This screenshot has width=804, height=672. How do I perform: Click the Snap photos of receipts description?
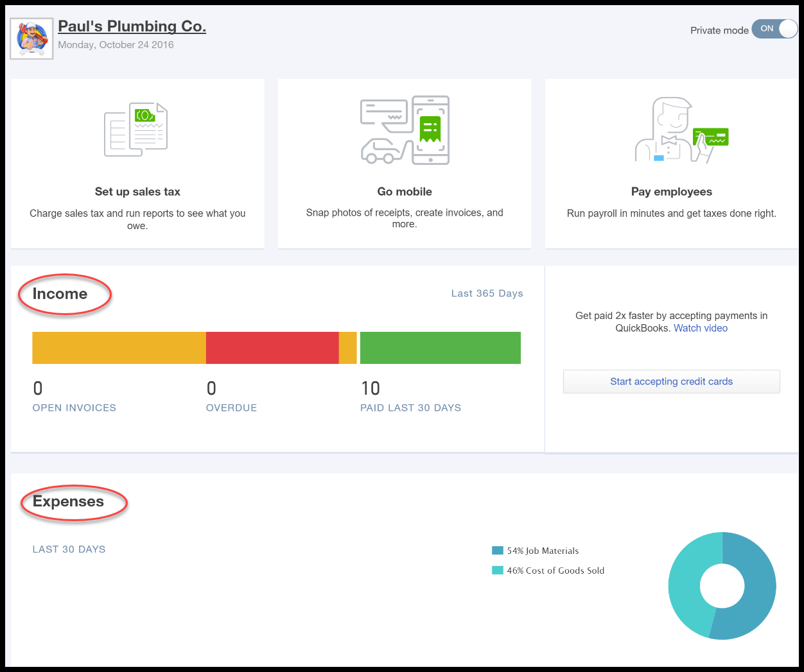point(405,218)
